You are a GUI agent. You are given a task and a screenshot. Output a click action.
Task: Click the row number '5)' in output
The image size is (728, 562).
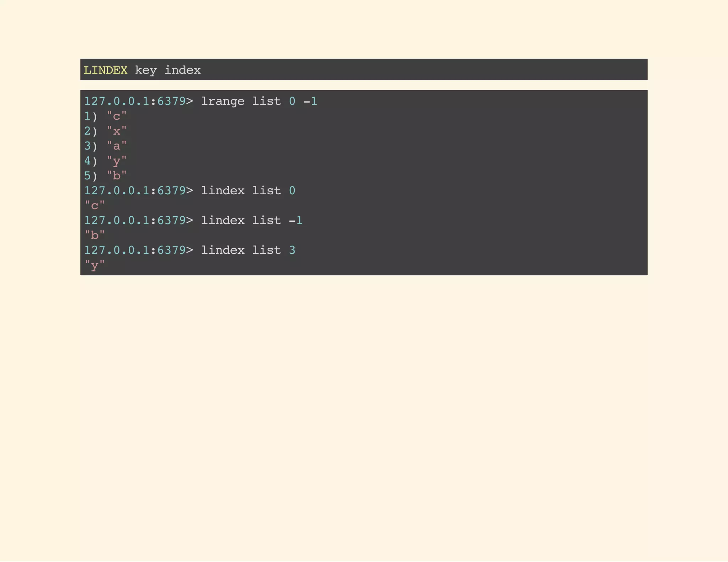(90, 176)
